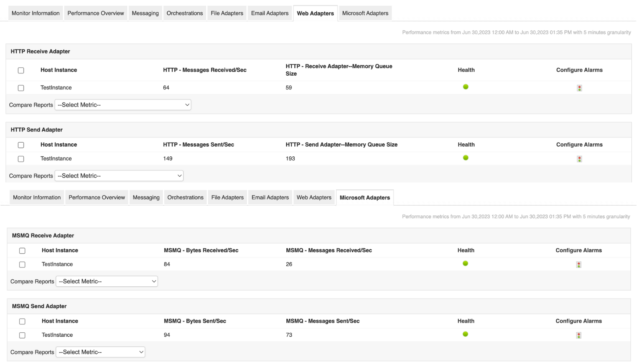Click MSMQ Receive Adapter green health status dot
Screen dimensions: 644x362
[465, 264]
